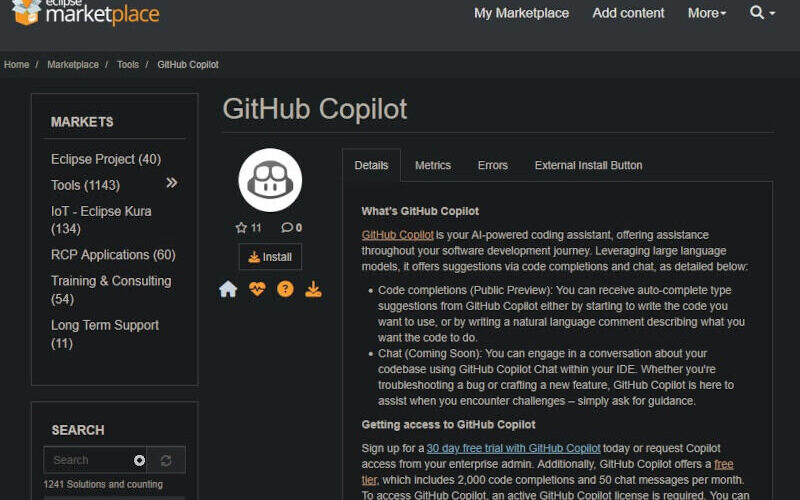
Task: Click the search refresh arrows button
Action: click(166, 461)
